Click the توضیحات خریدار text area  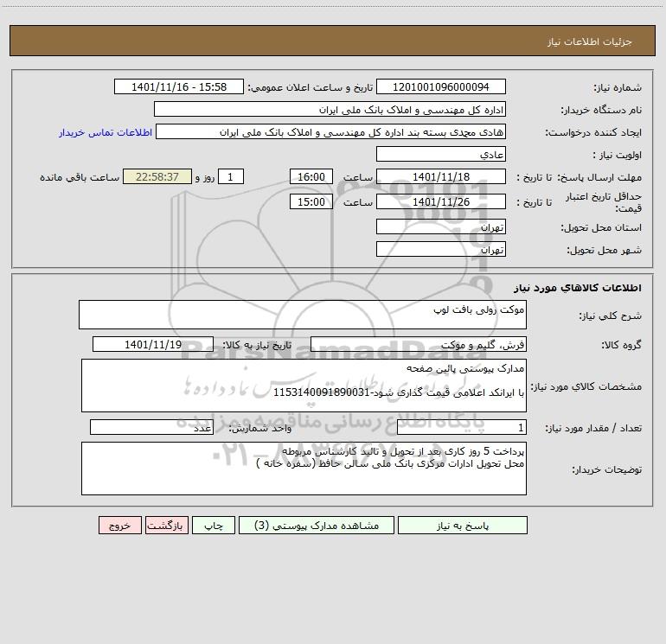click(304, 469)
